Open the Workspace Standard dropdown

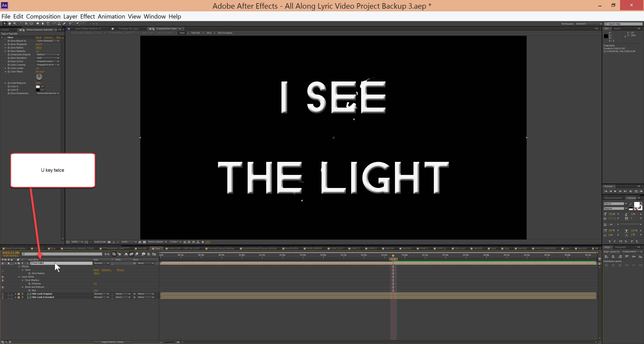[x=588, y=24]
